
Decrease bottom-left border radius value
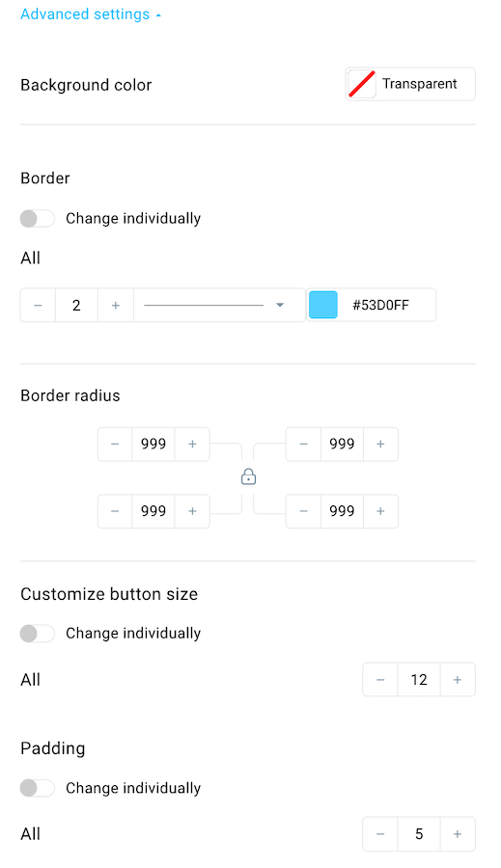point(115,511)
